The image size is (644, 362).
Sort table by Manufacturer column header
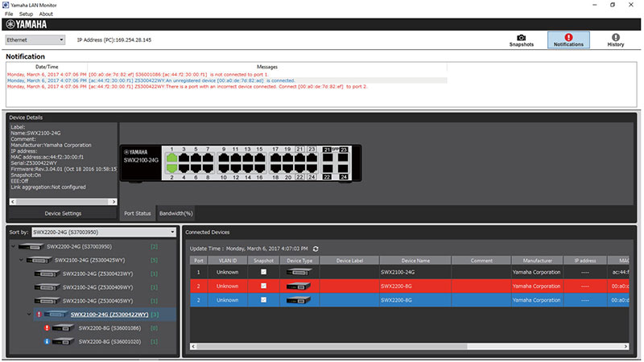(537, 261)
